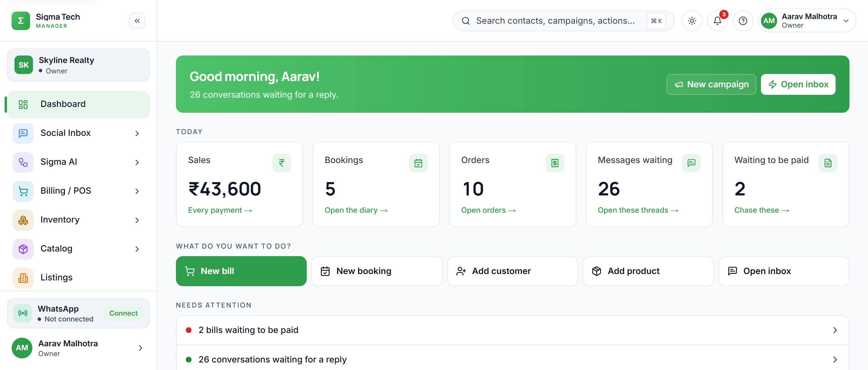Click the Social Inbox chat icon in sidebar

coord(23,133)
